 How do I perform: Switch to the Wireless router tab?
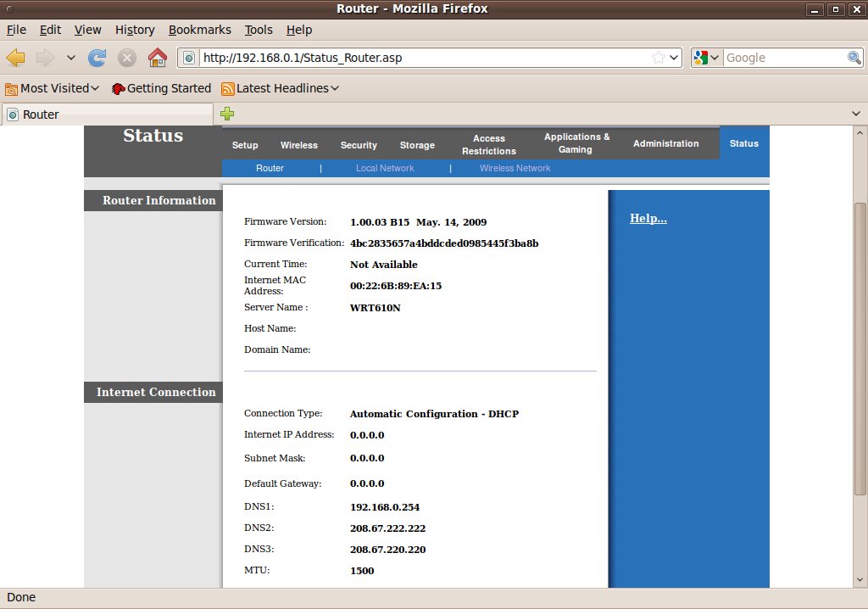click(299, 145)
